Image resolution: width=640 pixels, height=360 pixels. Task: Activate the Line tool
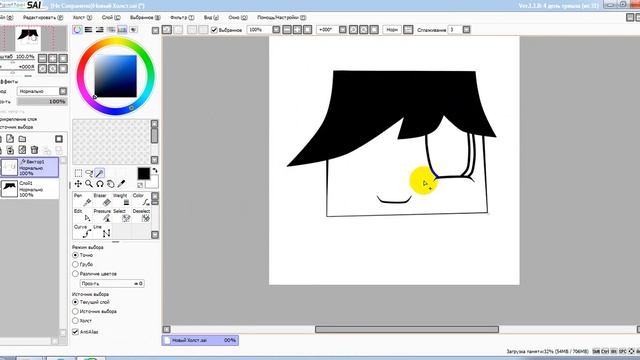click(103, 231)
